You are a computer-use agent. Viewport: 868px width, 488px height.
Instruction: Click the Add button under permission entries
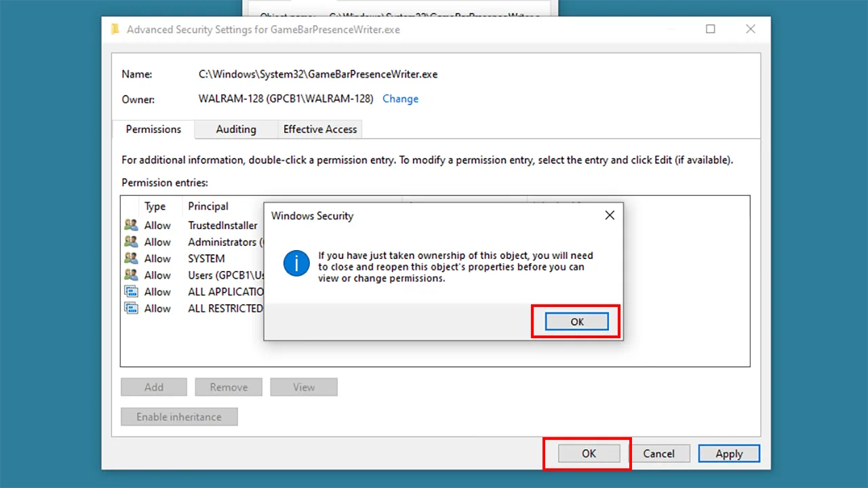coord(154,387)
